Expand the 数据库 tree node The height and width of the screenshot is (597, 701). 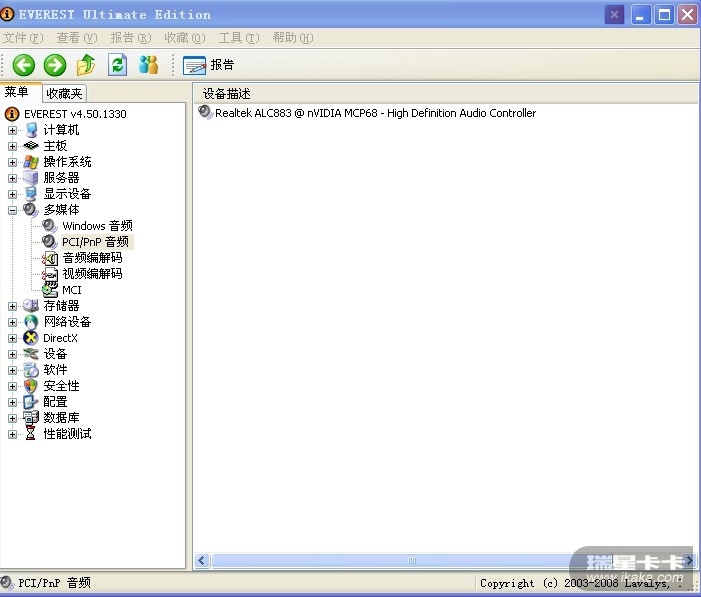(x=13, y=418)
